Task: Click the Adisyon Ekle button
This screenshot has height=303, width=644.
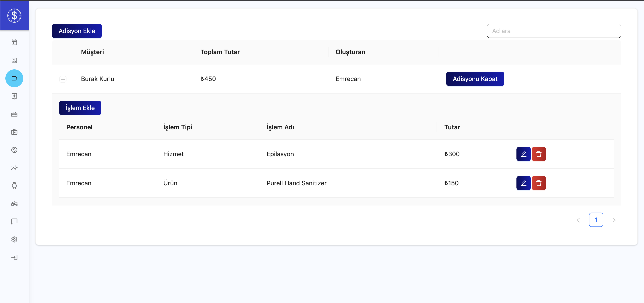Action: [77, 31]
